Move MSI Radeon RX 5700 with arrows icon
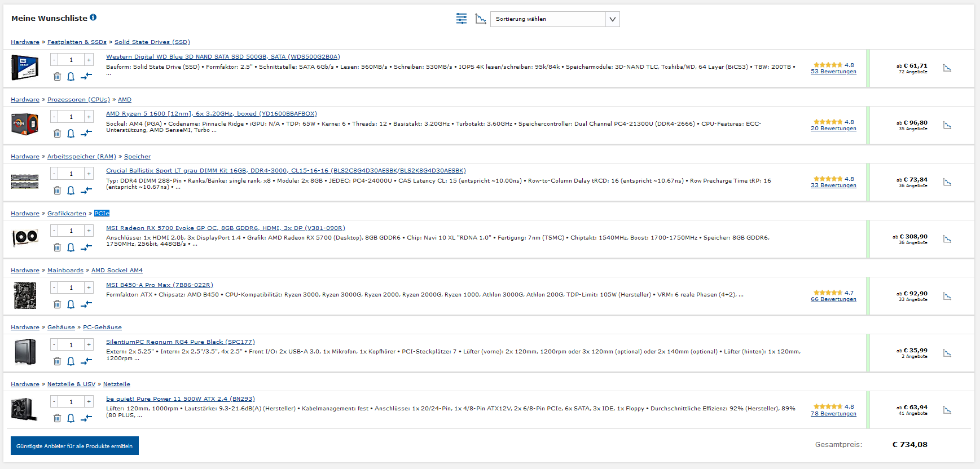 86,247
